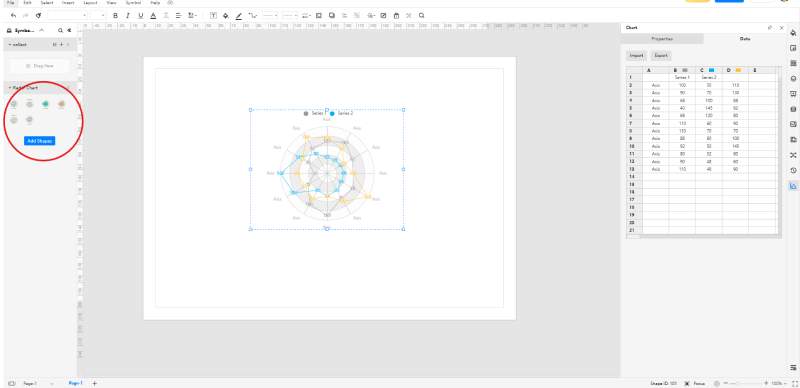Click the Chart panel icon in right sidebar

click(793, 186)
